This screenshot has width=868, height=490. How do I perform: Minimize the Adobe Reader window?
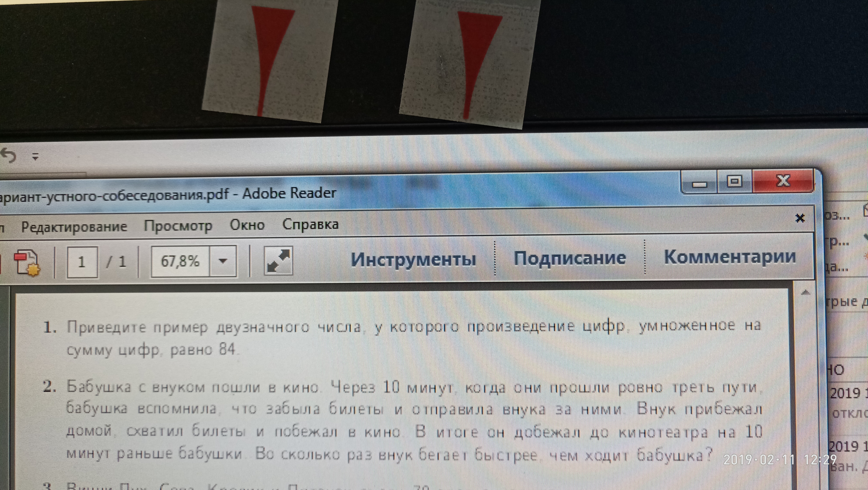coord(699,184)
